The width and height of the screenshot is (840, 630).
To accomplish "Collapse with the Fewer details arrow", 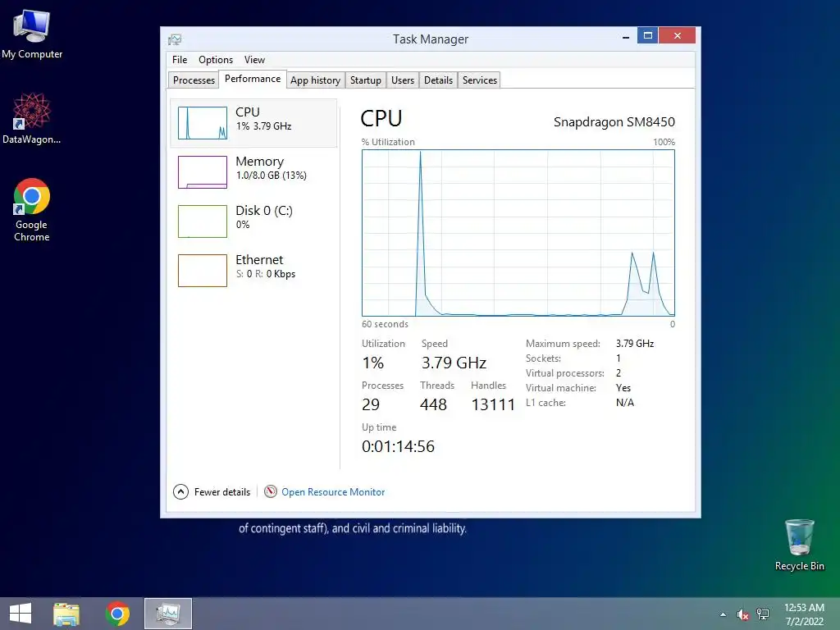I will tap(180, 492).
